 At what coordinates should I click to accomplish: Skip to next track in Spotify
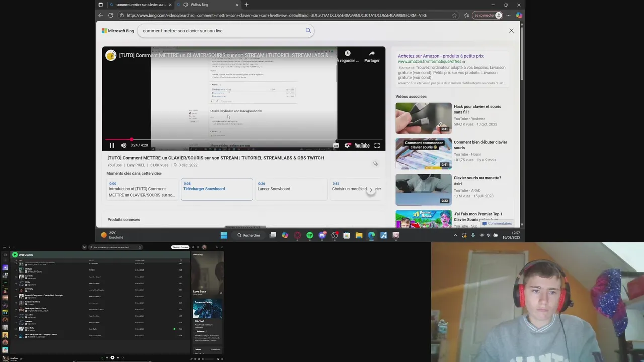pyautogui.click(x=118, y=358)
